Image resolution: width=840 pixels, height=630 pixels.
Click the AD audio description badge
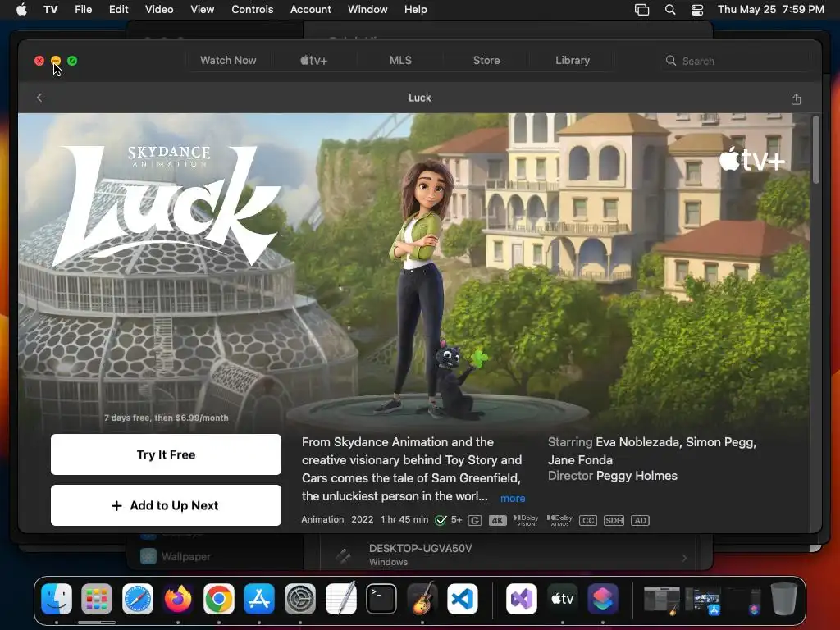(x=640, y=520)
